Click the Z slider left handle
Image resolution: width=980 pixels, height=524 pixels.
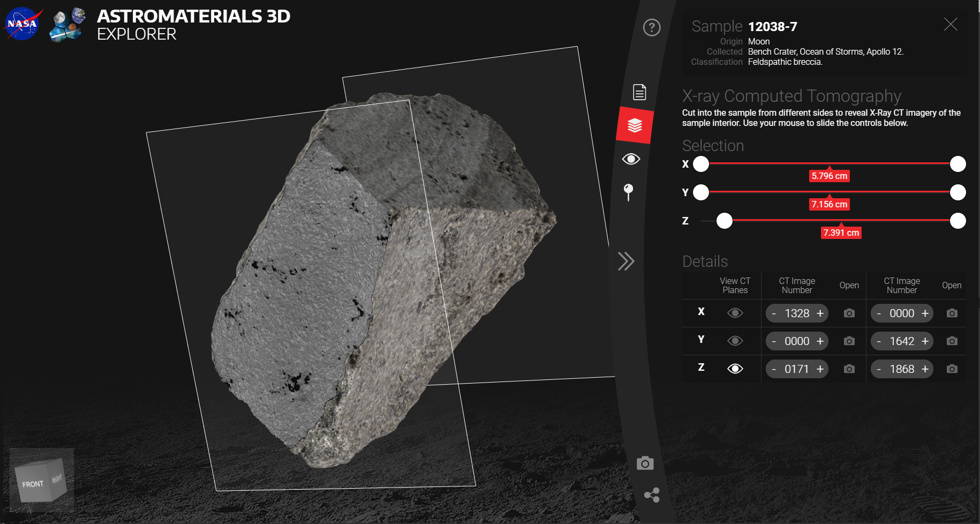pyautogui.click(x=725, y=221)
